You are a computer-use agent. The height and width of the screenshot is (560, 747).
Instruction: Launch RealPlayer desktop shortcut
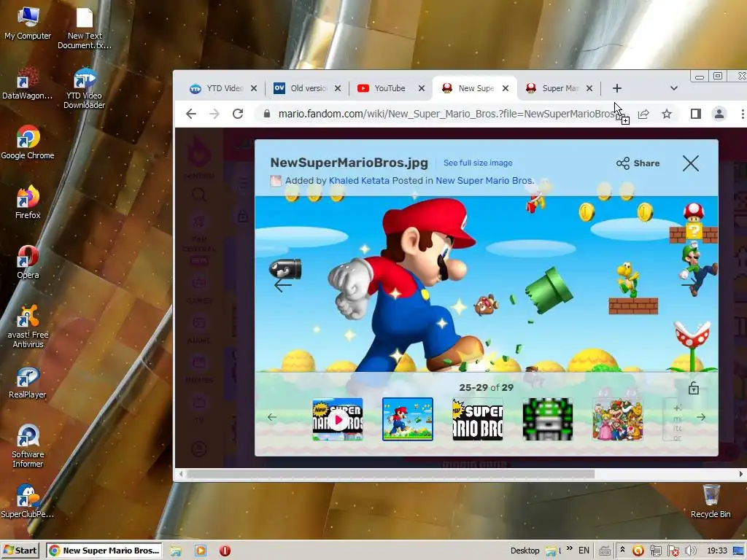(27, 383)
